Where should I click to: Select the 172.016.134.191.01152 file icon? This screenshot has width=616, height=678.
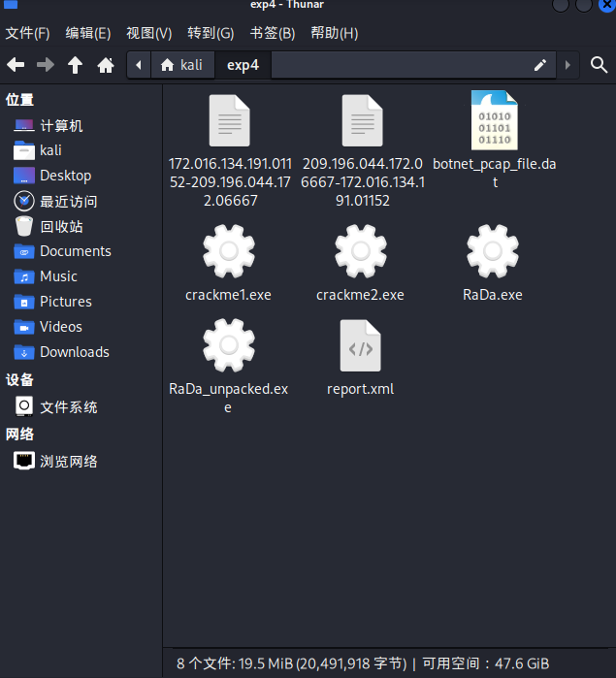tap(230, 120)
